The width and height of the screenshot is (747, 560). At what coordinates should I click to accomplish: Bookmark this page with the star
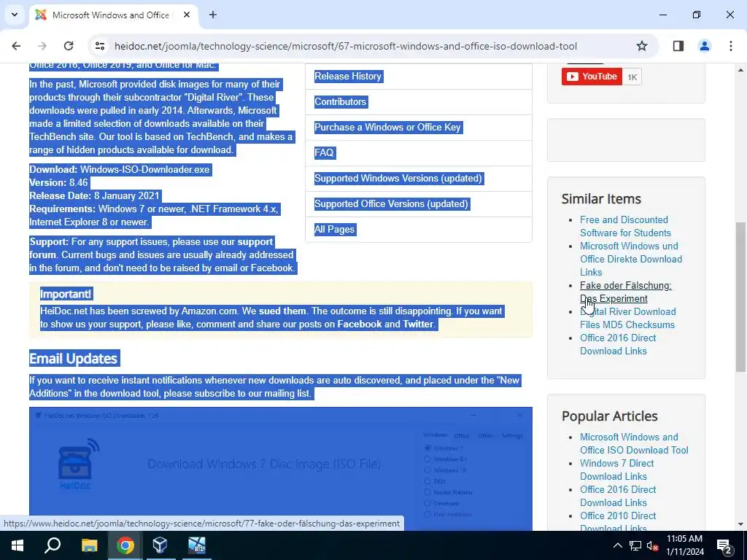pos(642,46)
